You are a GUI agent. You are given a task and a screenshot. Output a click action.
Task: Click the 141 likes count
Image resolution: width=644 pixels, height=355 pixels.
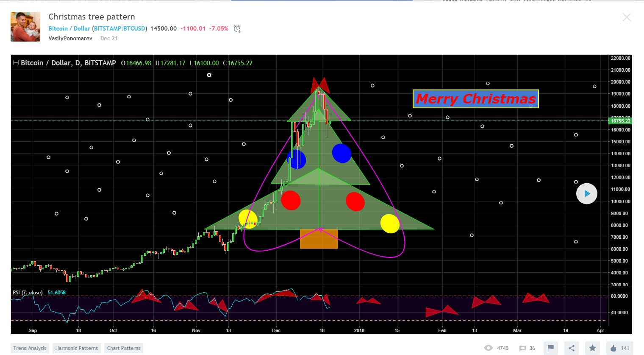[625, 348]
